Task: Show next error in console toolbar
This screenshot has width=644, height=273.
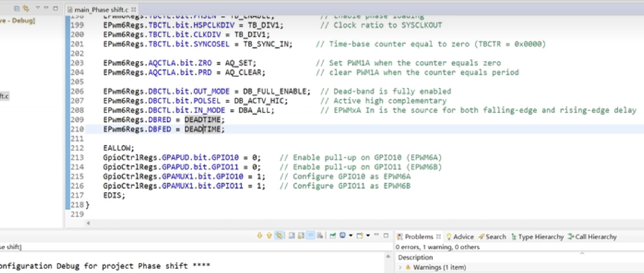Action: tap(259, 235)
